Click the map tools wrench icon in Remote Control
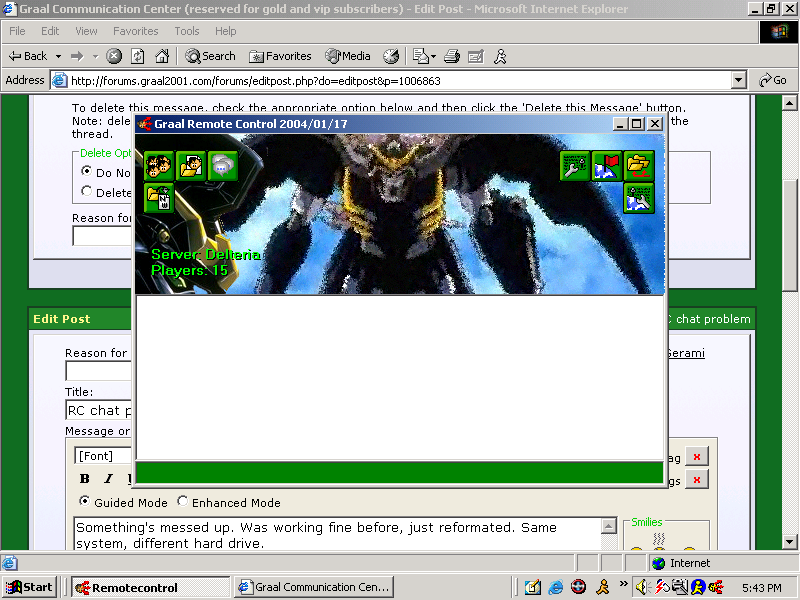The image size is (800, 600). pyautogui.click(x=639, y=198)
